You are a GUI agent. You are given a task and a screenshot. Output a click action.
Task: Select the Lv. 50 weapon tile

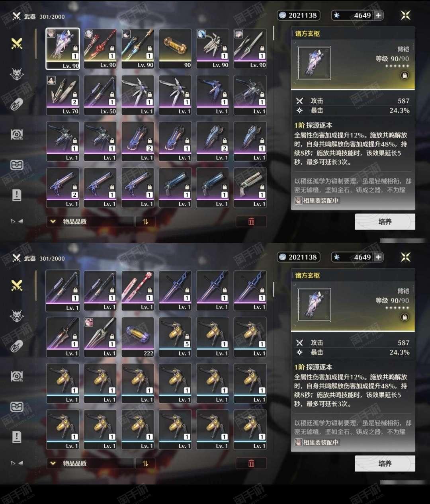100,95
